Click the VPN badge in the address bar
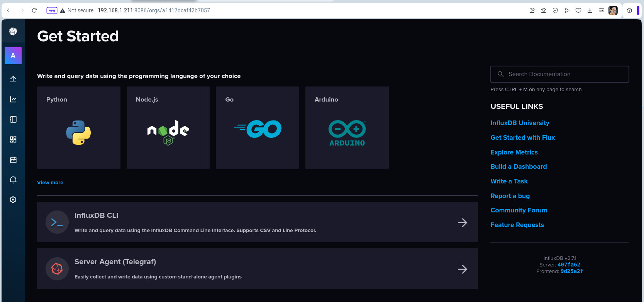 point(52,10)
